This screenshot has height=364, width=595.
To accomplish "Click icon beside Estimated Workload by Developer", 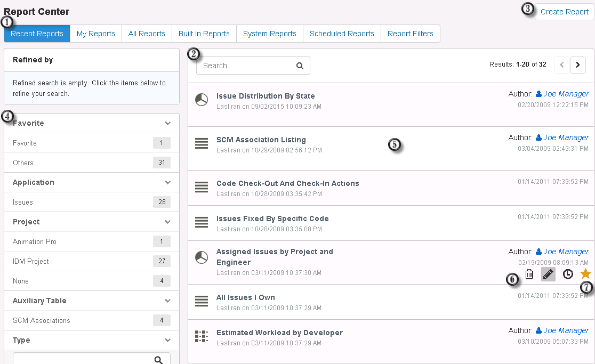I will (202, 336).
